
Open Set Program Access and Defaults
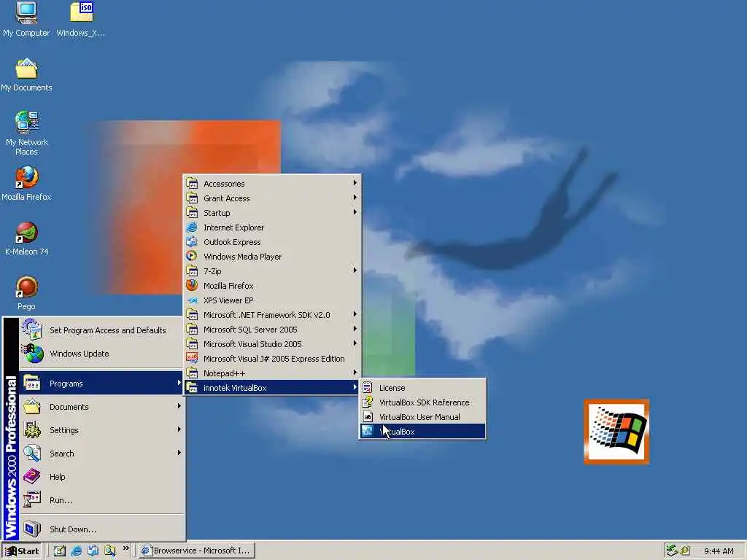coord(101,330)
